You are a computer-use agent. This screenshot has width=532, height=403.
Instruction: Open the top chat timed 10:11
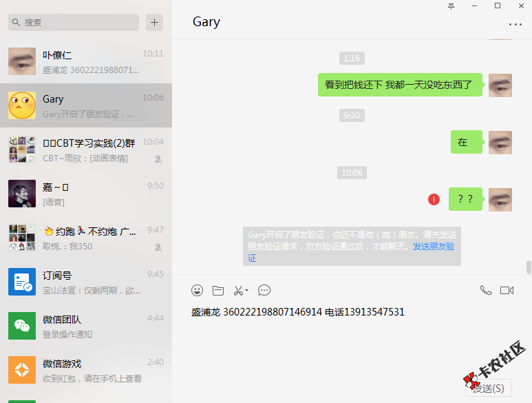coord(86,61)
